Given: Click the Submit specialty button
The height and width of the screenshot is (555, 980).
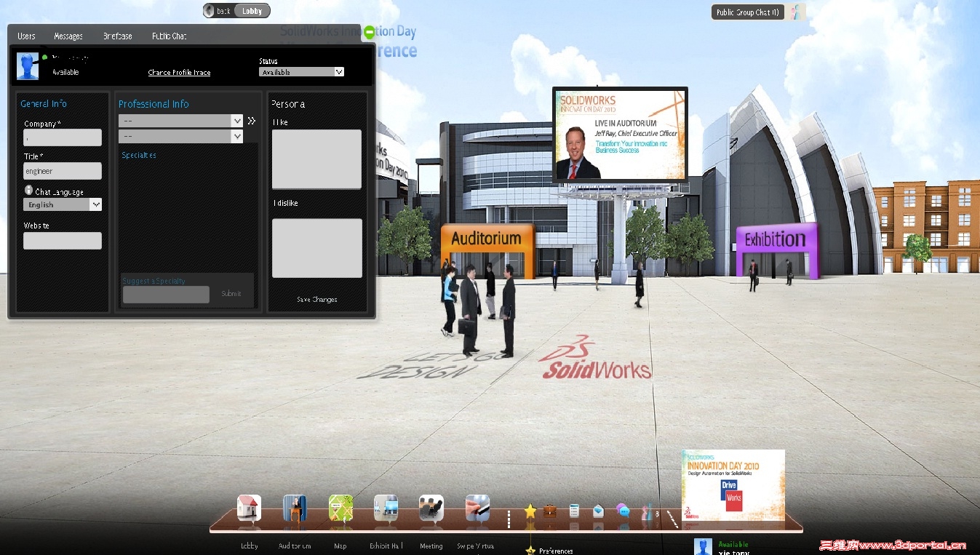Looking at the screenshot, I should point(231,294).
